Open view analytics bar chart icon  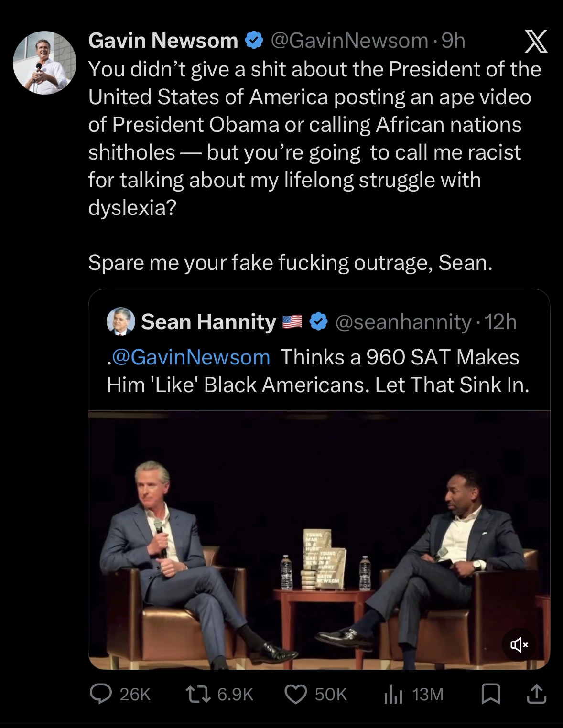point(393,694)
